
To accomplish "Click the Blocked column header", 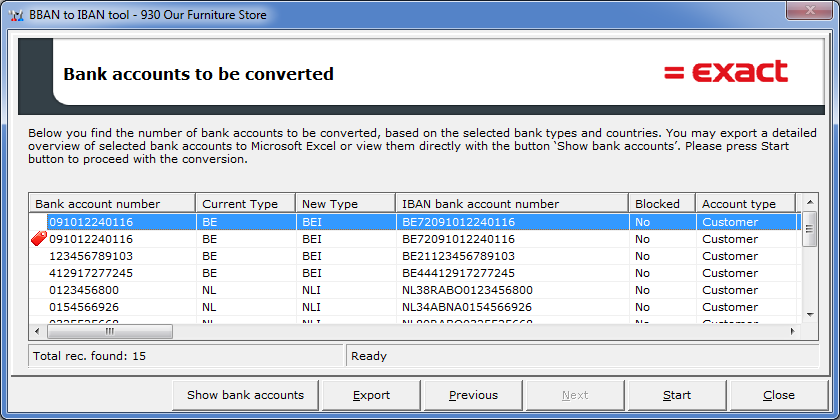I will pos(661,204).
